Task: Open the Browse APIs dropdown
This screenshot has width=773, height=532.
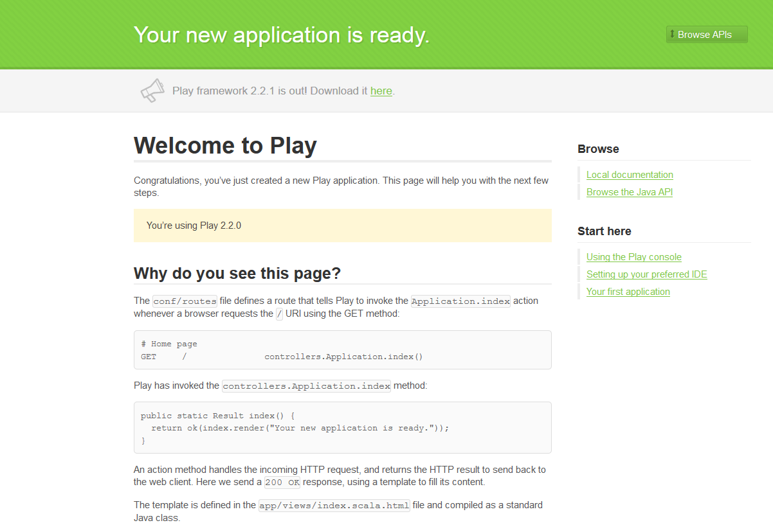Action: [x=707, y=35]
